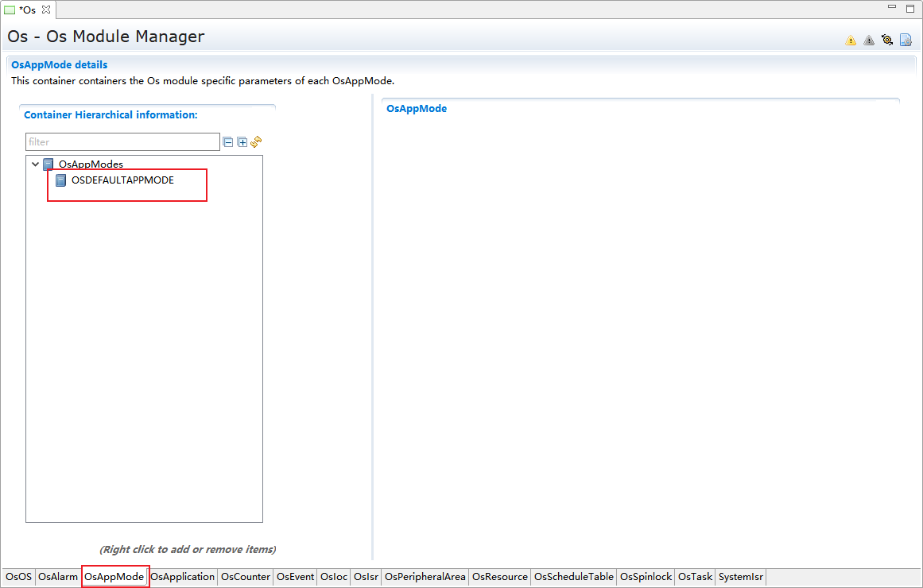
Task: Select OSDEFAULTAPPMODE in the tree
Action: [122, 180]
